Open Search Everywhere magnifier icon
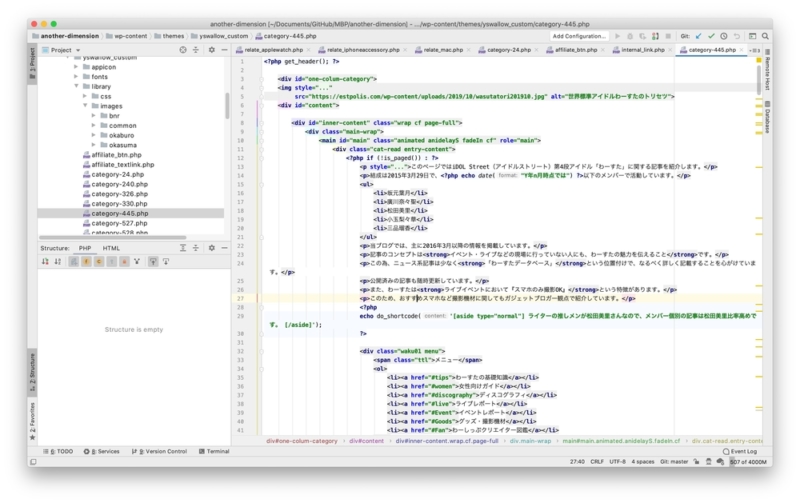800x503 pixels. [765, 36]
